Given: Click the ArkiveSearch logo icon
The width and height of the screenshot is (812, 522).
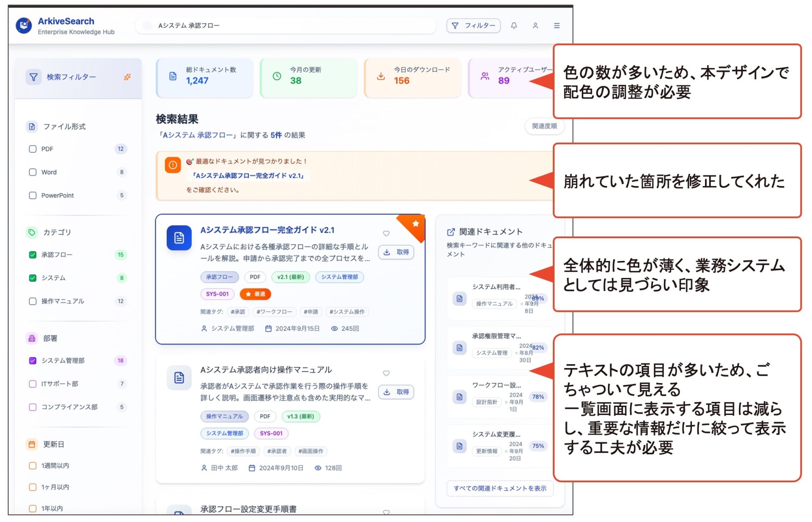Looking at the screenshot, I should (x=24, y=26).
